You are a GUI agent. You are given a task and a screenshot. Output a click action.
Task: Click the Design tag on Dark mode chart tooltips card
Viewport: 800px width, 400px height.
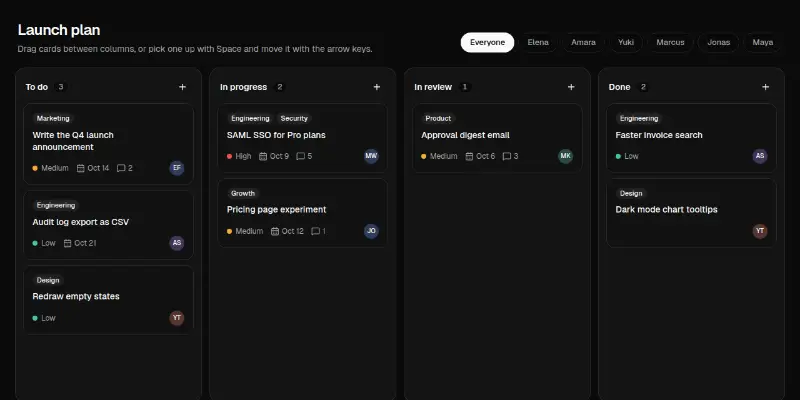tap(631, 193)
